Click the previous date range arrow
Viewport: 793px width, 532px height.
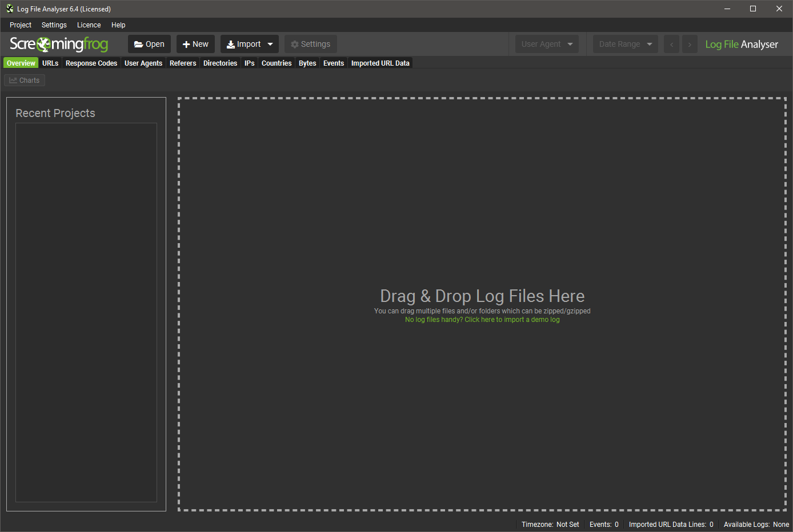671,44
